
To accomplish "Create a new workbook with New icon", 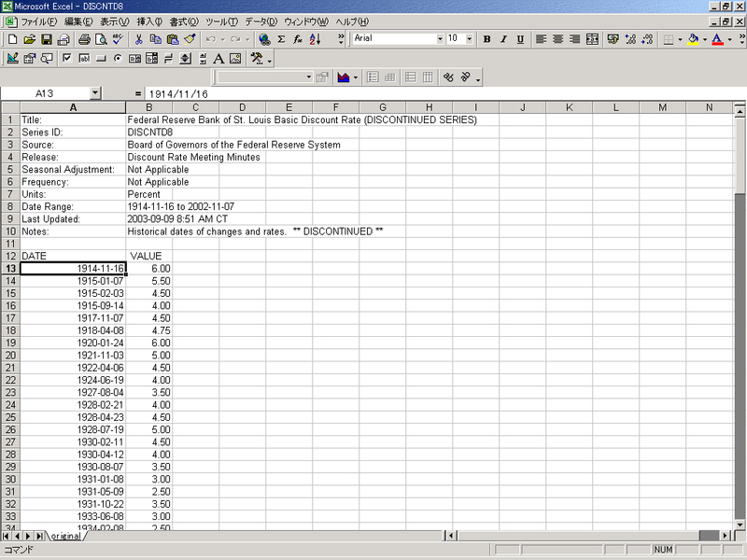I will pos(12,39).
